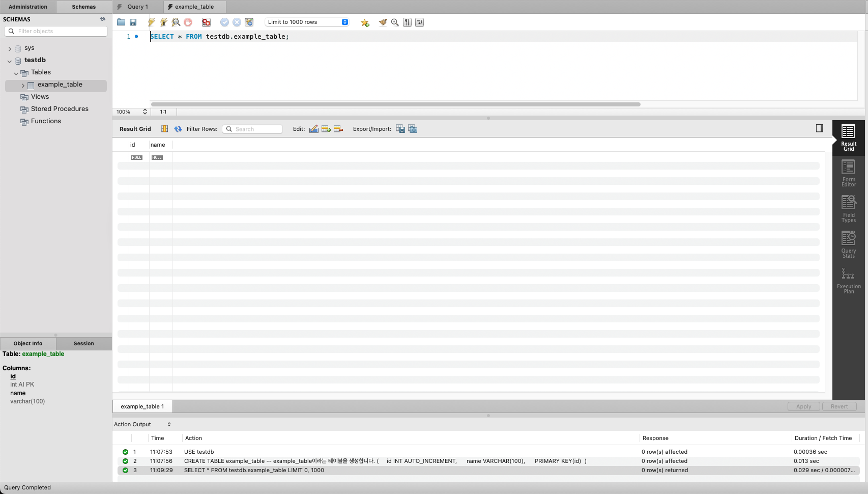Toggle continue-on-error with the red stop script icon
This screenshot has width=868, height=494.
pyautogui.click(x=206, y=22)
